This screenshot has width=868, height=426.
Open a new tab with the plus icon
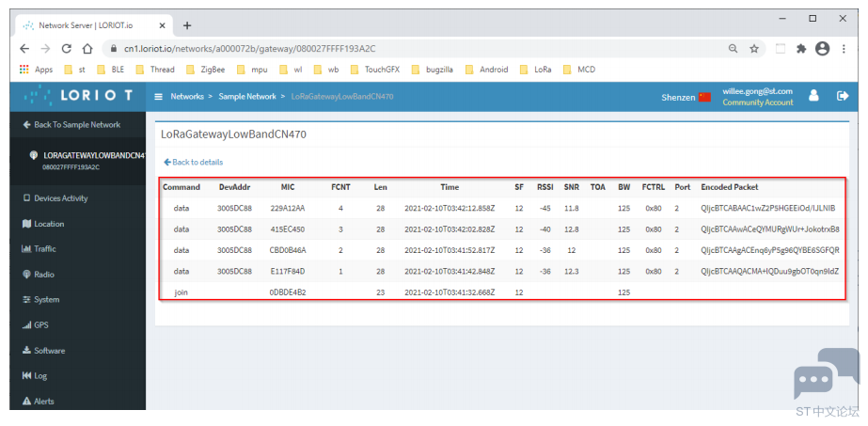tap(187, 25)
